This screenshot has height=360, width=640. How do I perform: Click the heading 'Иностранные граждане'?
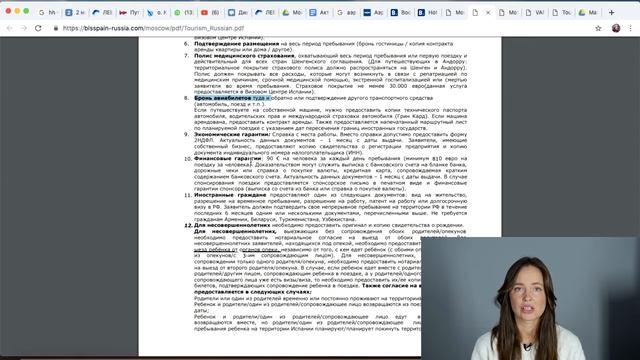pyautogui.click(x=230, y=195)
